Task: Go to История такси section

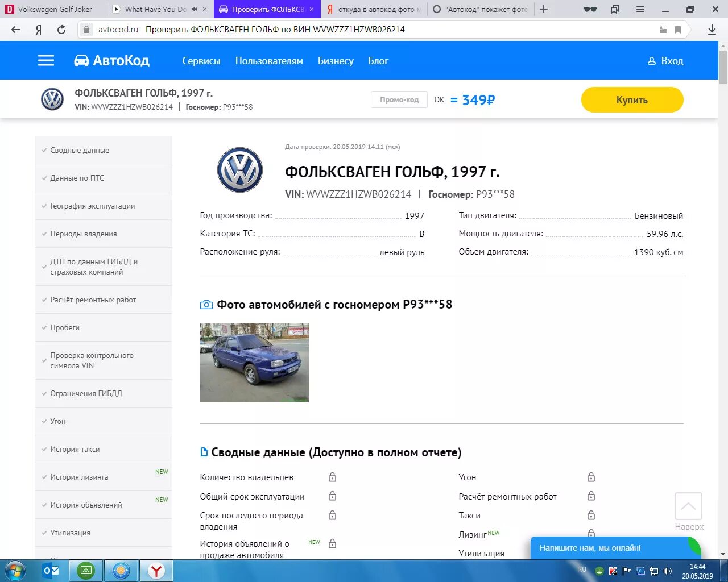Action: (103, 449)
